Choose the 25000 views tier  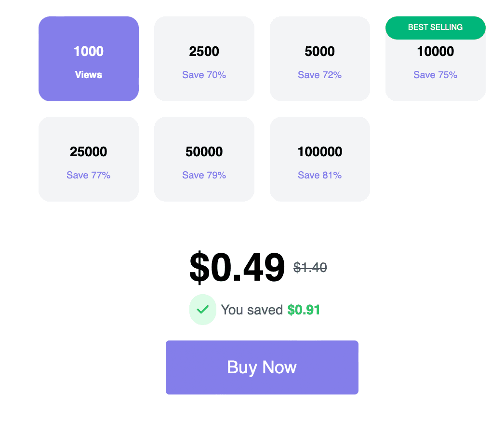[89, 159]
